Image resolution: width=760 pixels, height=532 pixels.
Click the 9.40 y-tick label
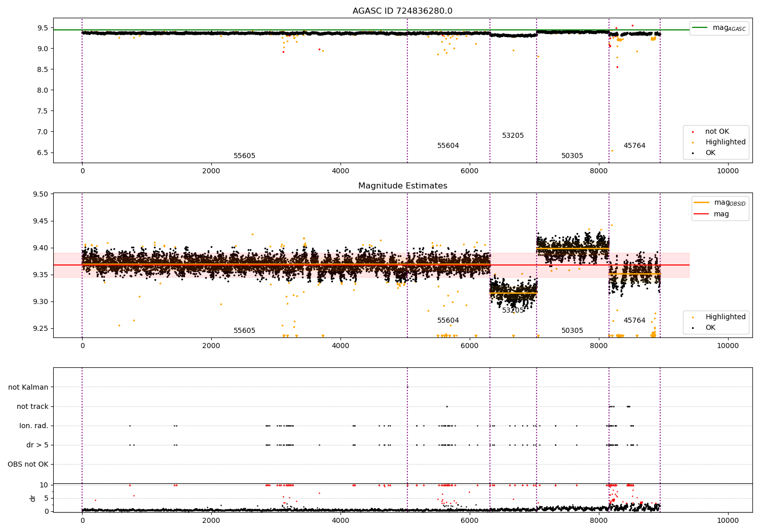[x=41, y=248]
